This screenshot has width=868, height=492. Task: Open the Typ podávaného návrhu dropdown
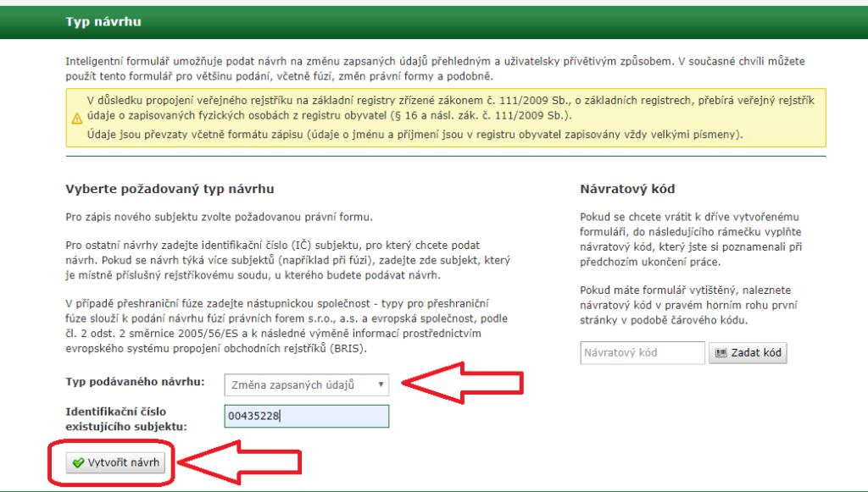click(306, 384)
